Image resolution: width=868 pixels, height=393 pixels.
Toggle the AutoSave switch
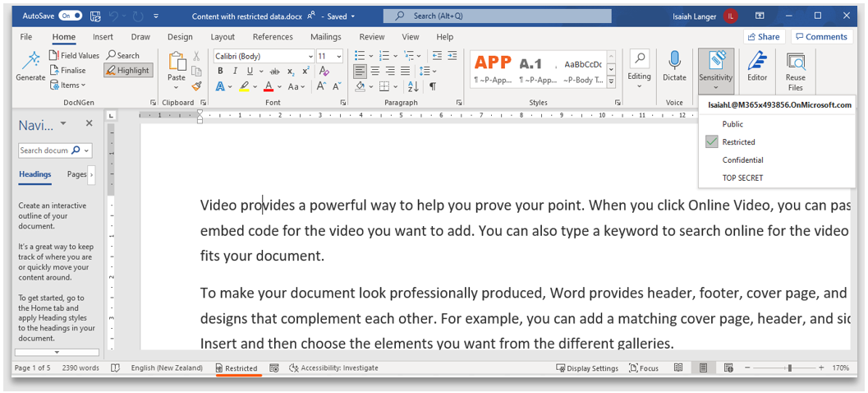[71, 16]
